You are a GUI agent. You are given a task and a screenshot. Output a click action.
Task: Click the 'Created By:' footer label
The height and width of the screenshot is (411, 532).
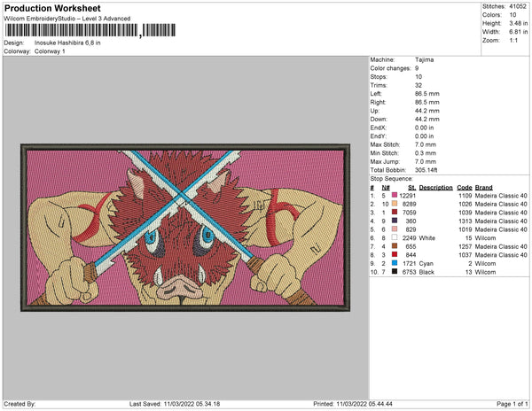coord(20,404)
